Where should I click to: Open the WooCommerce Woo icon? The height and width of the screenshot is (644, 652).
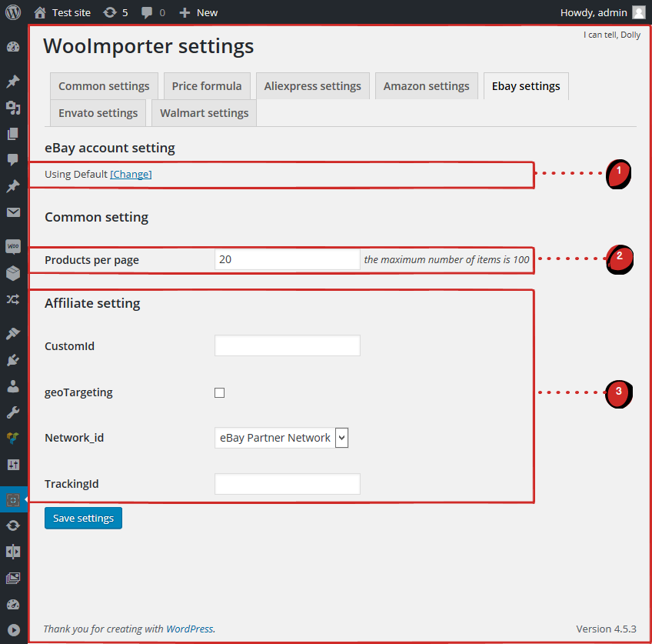13,246
